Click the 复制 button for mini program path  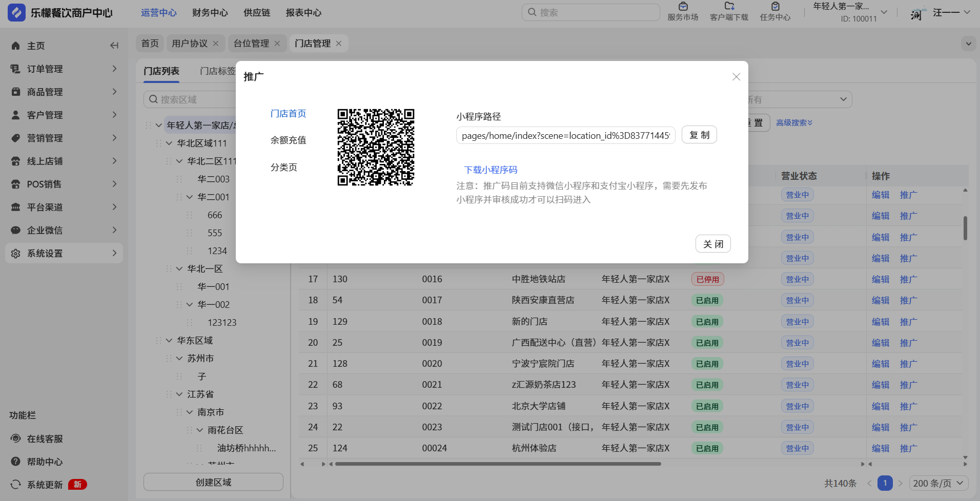(x=699, y=135)
